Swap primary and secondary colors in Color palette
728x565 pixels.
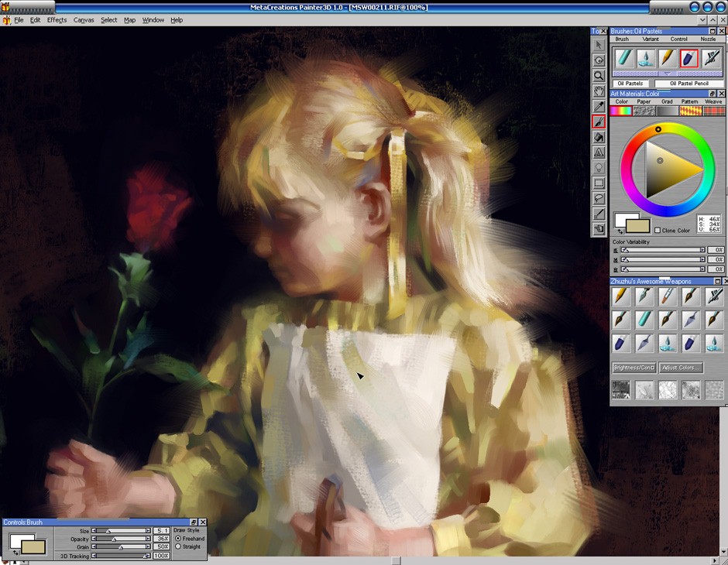(x=620, y=231)
